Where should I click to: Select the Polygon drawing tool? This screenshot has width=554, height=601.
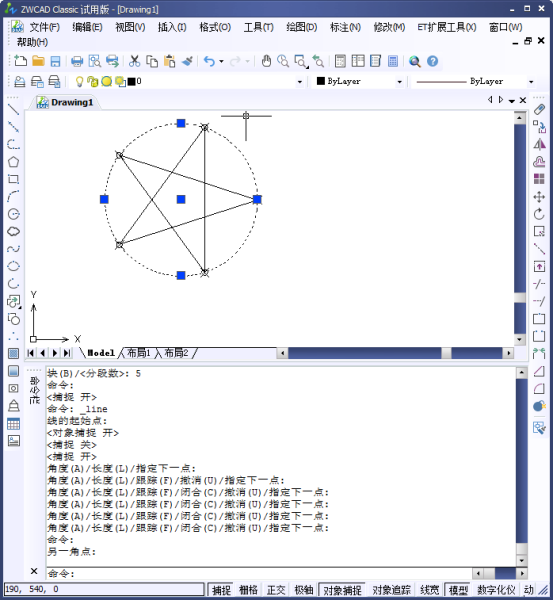pos(13,162)
